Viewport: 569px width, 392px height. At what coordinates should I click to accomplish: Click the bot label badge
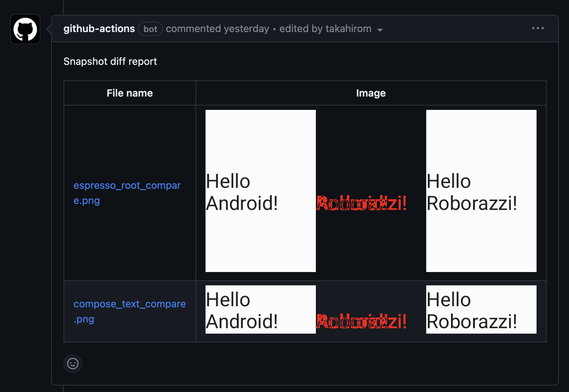[150, 29]
